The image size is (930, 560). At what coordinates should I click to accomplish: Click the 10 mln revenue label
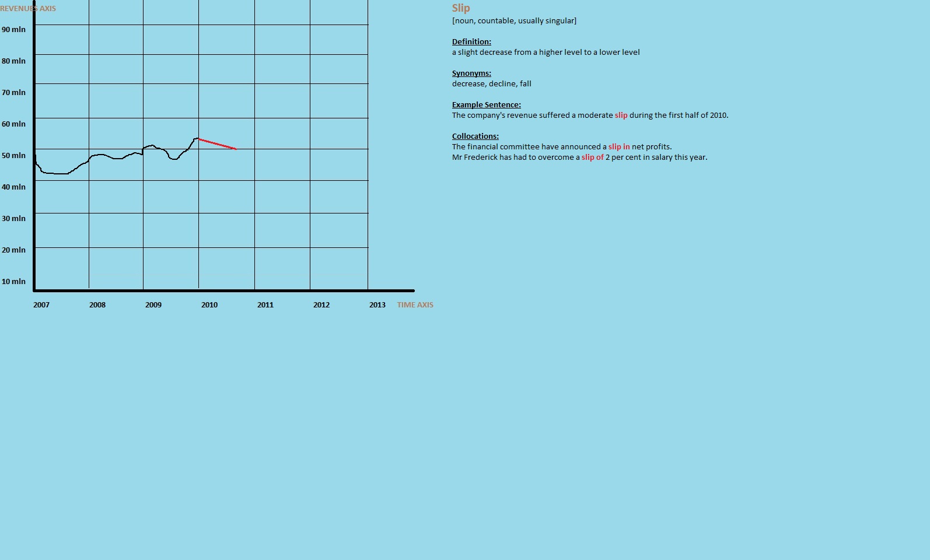click(x=13, y=281)
